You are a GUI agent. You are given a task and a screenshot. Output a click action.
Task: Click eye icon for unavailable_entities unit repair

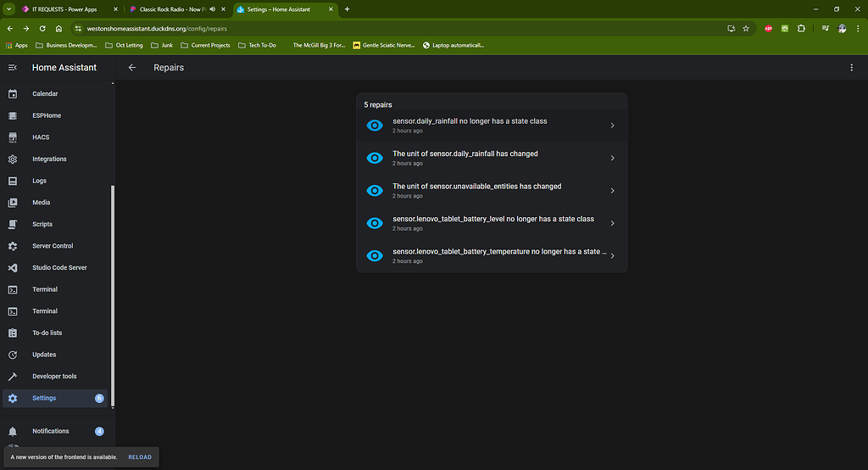[375, 191]
